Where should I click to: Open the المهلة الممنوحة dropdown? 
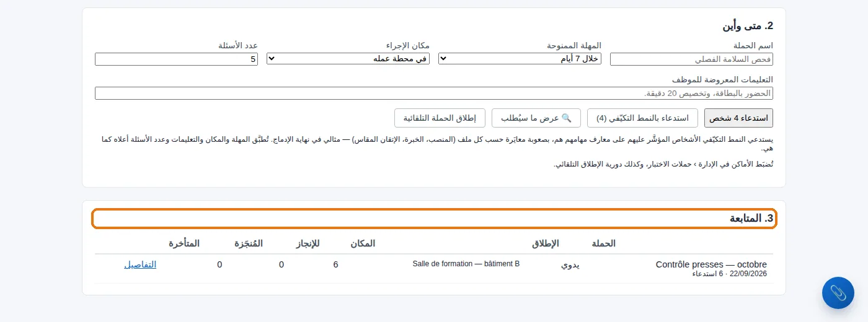(x=520, y=59)
